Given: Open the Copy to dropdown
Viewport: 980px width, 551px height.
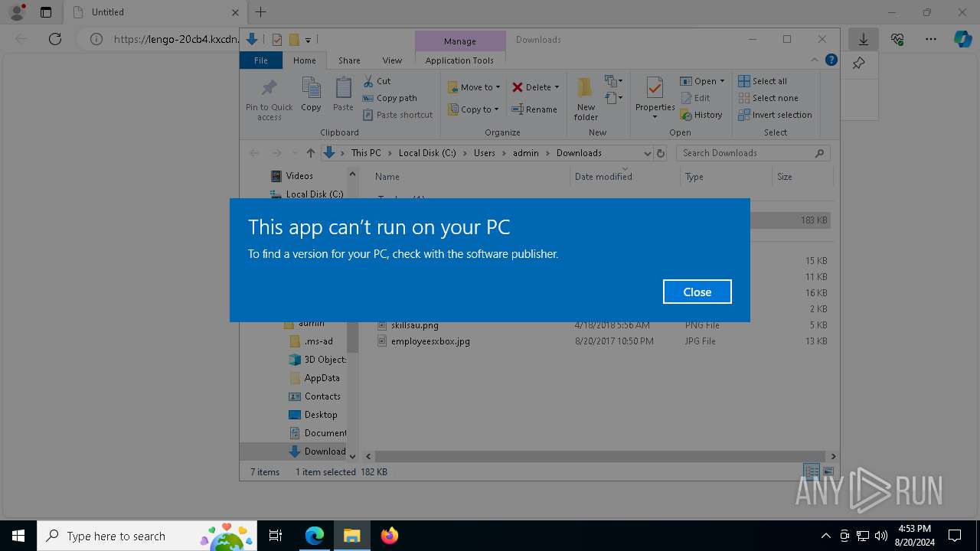Looking at the screenshot, I should pos(473,109).
